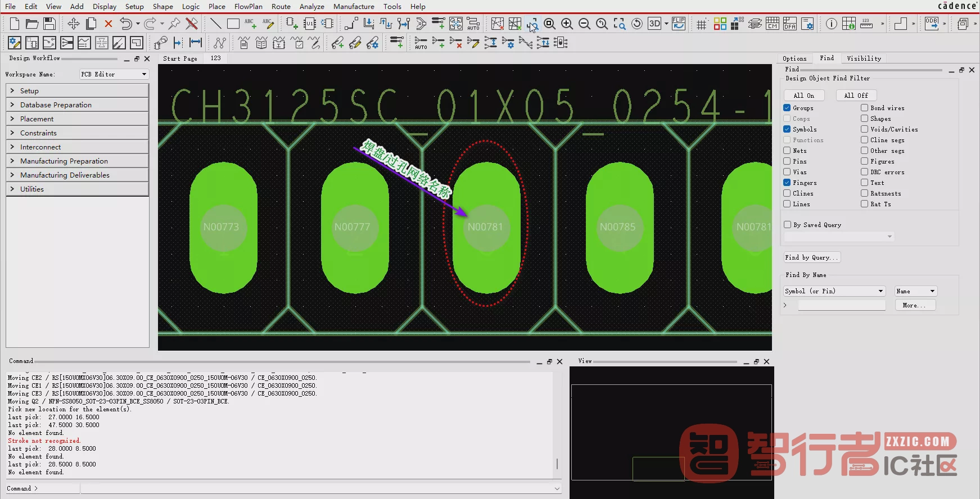Click the Find by Query button
980x499 pixels.
pyautogui.click(x=812, y=257)
